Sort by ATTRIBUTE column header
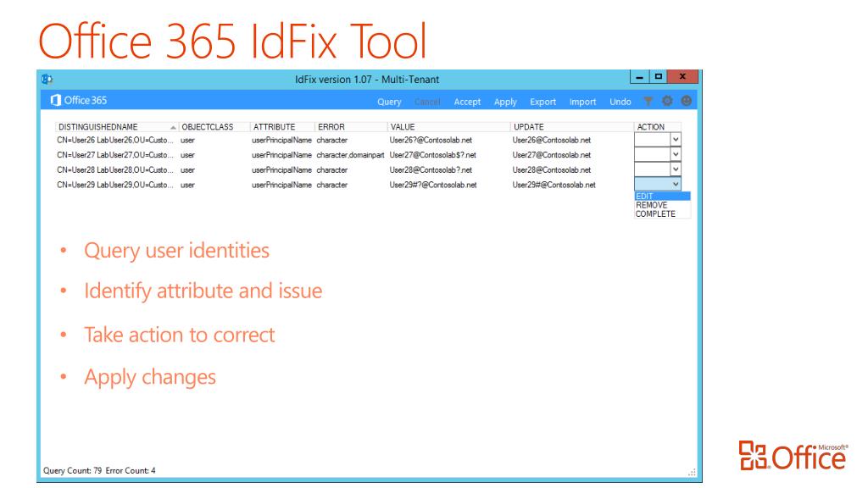Screen dimensions: 868x488 [x=282, y=127]
